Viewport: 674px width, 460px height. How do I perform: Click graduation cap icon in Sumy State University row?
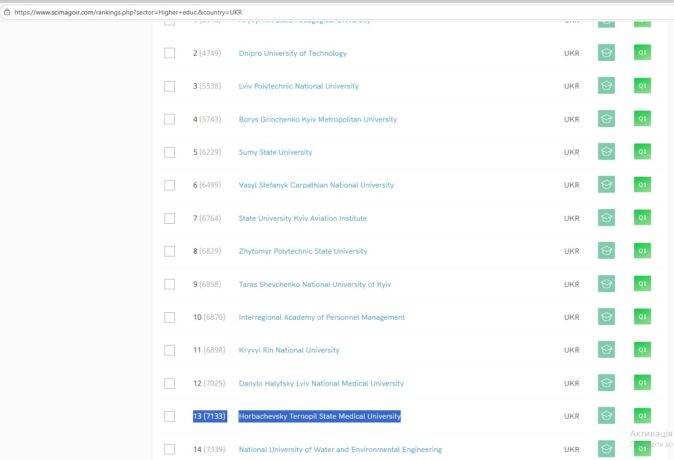click(606, 152)
